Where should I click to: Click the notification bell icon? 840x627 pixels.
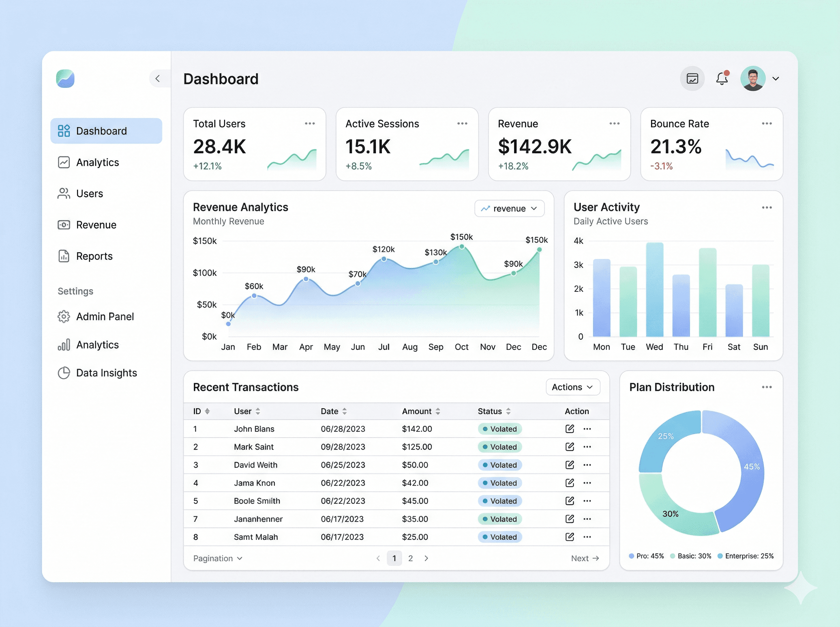click(722, 79)
